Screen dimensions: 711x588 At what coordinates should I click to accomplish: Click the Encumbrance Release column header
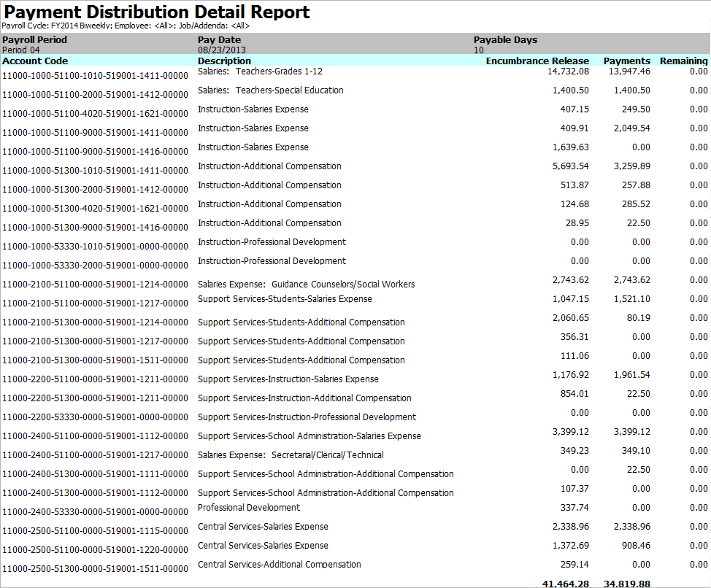pos(537,61)
